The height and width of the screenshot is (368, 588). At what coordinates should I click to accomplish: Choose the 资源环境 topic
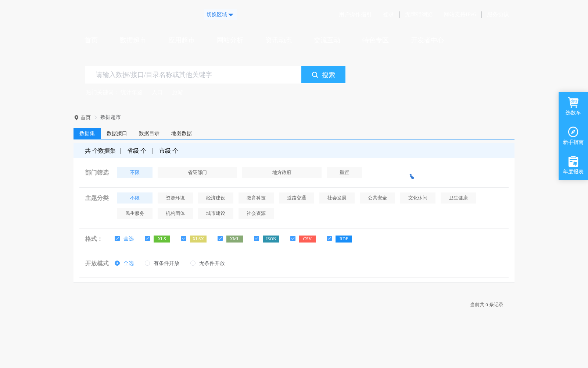coord(175,198)
